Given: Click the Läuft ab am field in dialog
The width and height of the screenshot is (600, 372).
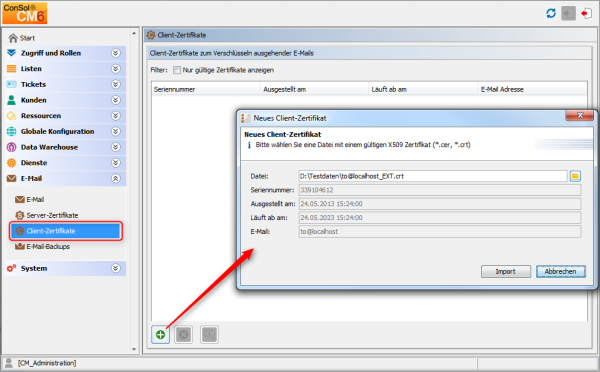Looking at the screenshot, I should point(440,217).
